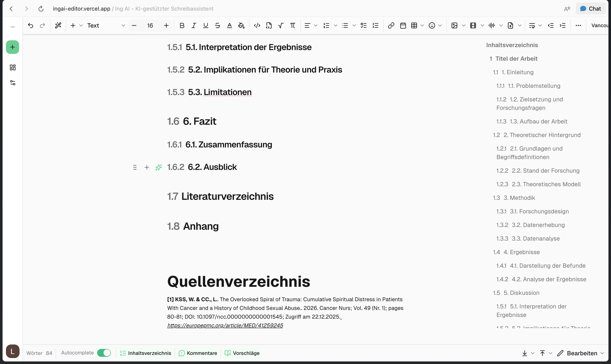Insert a checklist from the toolbar
The width and height of the screenshot is (611, 364).
coord(363,25)
